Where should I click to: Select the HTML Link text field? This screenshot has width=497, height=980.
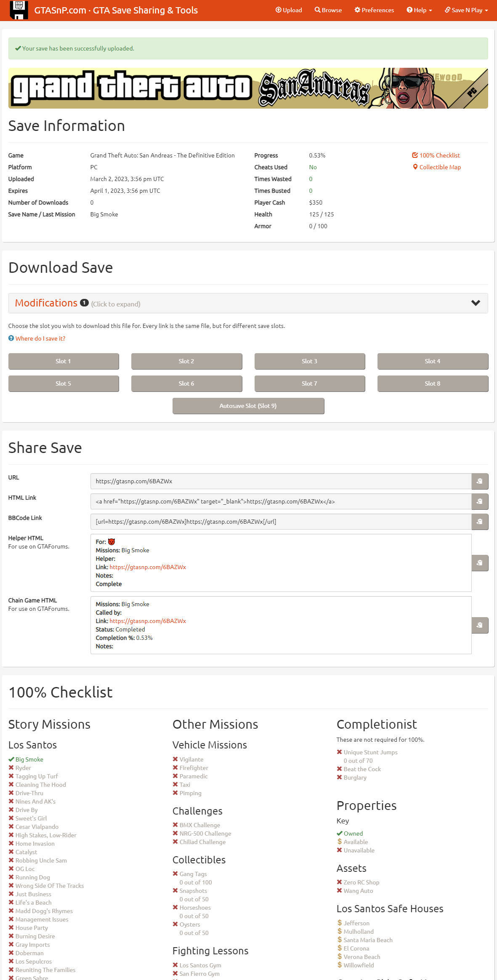point(281,501)
